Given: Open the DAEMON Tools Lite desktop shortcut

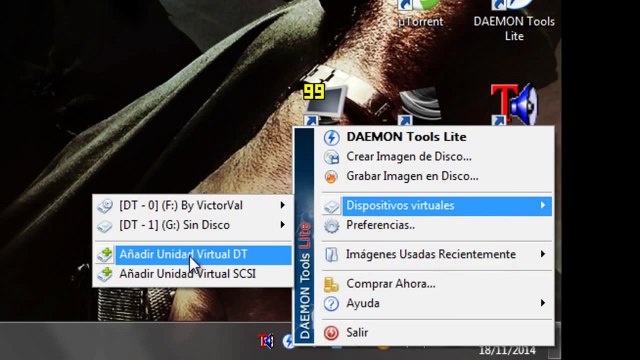Looking at the screenshot, I should point(514,20).
